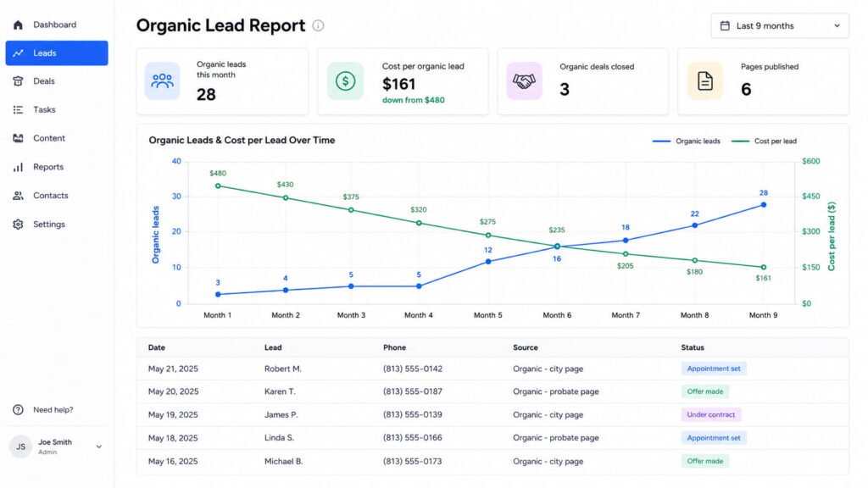Select lead name Linda S.
This screenshot has height=488, width=868.
point(279,438)
